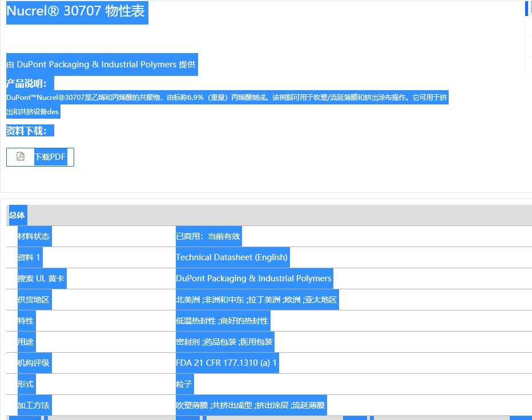This screenshot has height=420, width=532.
Task: Click the 材料状态 row label
Action: coord(34,236)
